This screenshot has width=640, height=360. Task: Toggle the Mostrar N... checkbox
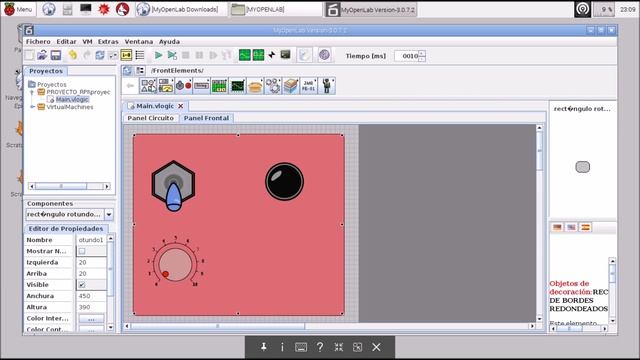pyautogui.click(x=82, y=251)
